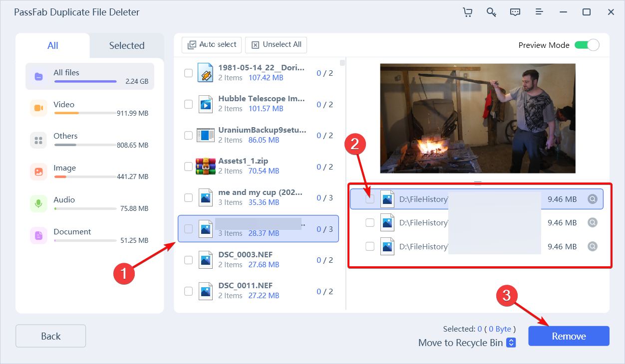
Task: Click the blacksmith preview image
Action: (478, 118)
